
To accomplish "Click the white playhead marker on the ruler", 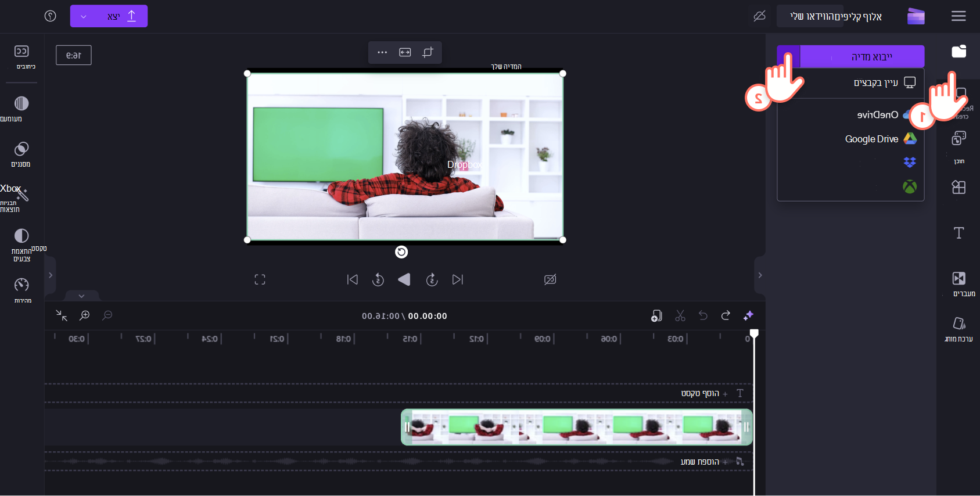I will [754, 333].
